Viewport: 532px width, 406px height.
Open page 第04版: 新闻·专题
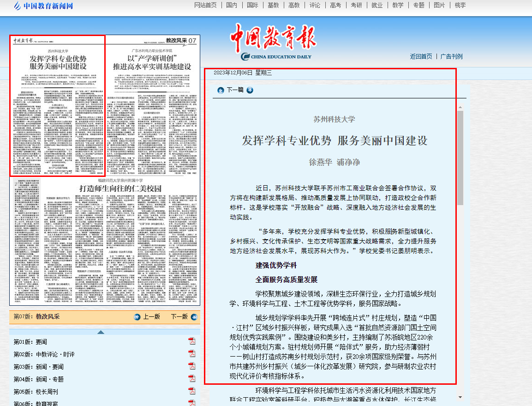pyautogui.click(x=38, y=379)
